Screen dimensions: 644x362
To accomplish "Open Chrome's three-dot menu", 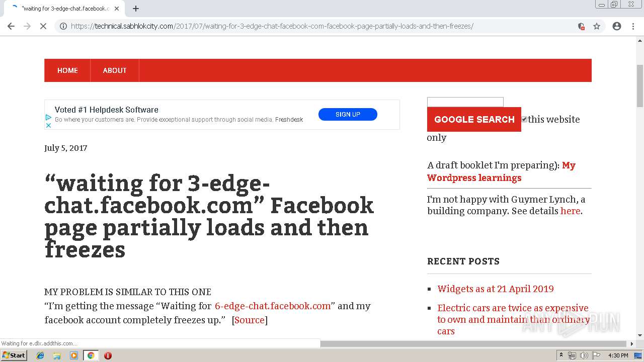I will pos(633,26).
